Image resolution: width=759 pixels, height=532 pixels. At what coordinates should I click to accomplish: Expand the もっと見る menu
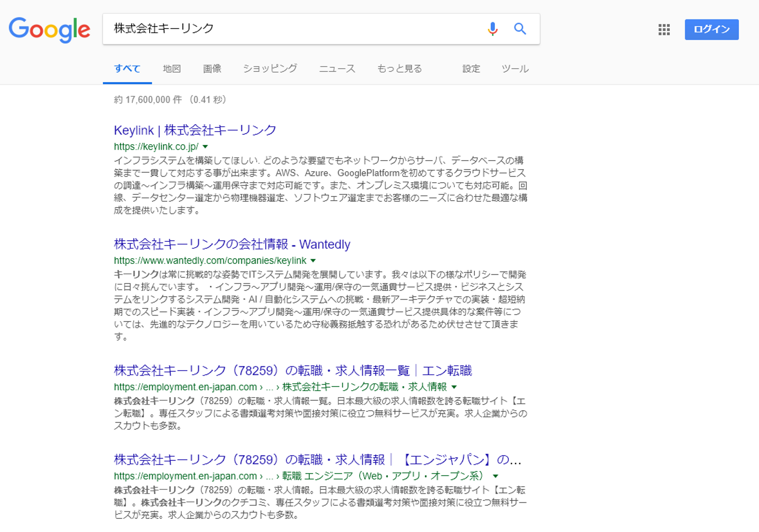click(x=400, y=69)
